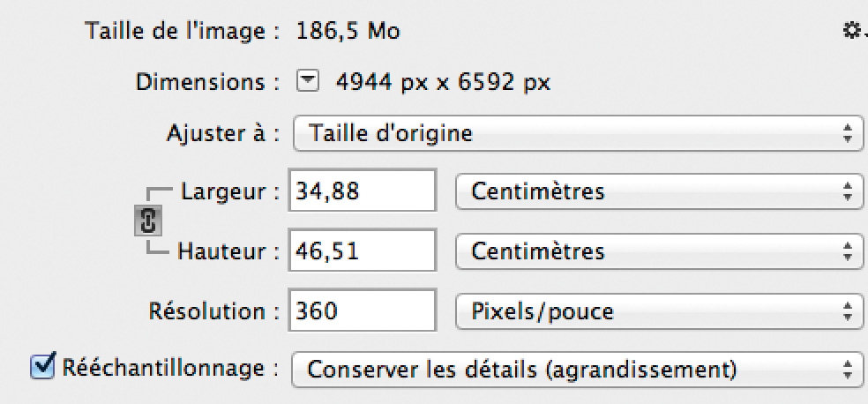This screenshot has width=868, height=404.
Task: Open the gear settings menu
Action: click(855, 31)
